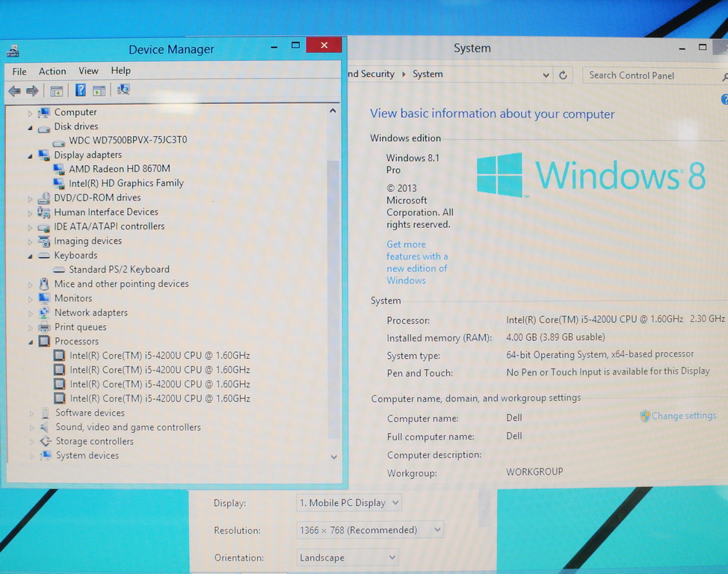This screenshot has height=574, width=728.
Task: Click the Standard PS/2 Keyboard icon
Action: [59, 270]
